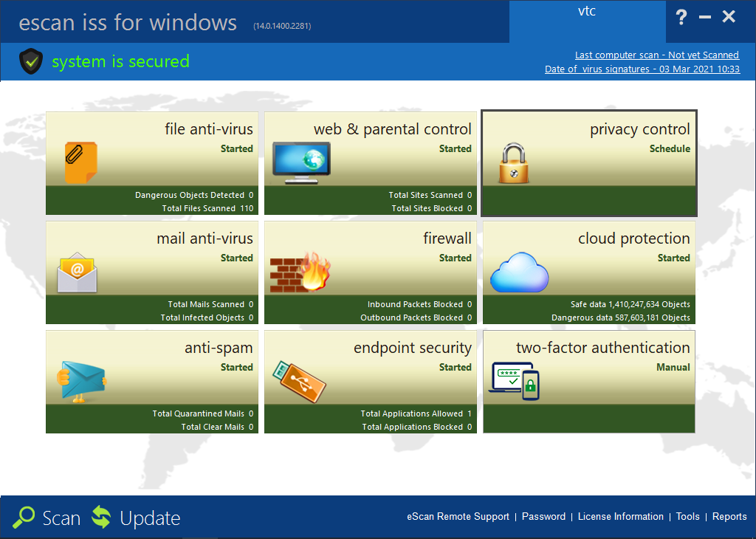Click the Last computer scan link

point(656,55)
